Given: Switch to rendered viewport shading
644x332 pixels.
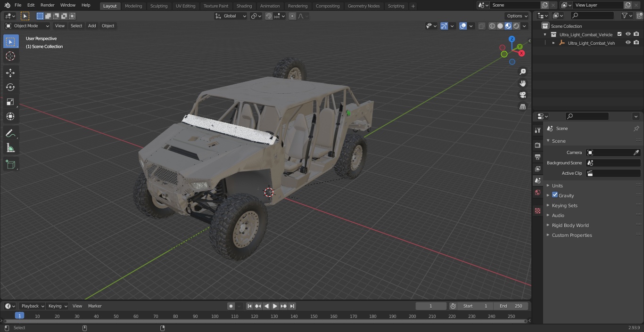Looking at the screenshot, I should [x=516, y=26].
